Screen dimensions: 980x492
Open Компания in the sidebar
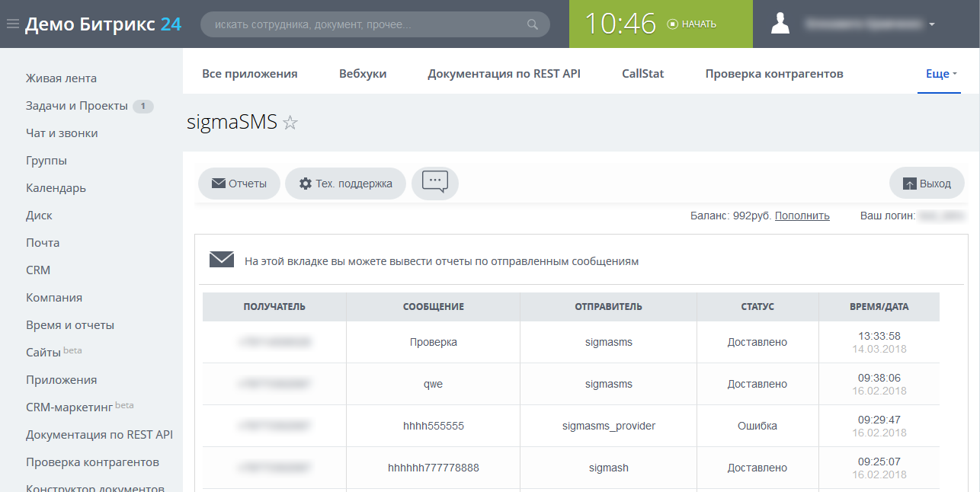pos(54,298)
